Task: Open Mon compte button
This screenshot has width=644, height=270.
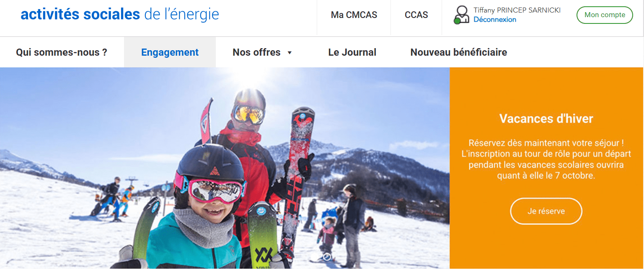Action: click(x=604, y=15)
